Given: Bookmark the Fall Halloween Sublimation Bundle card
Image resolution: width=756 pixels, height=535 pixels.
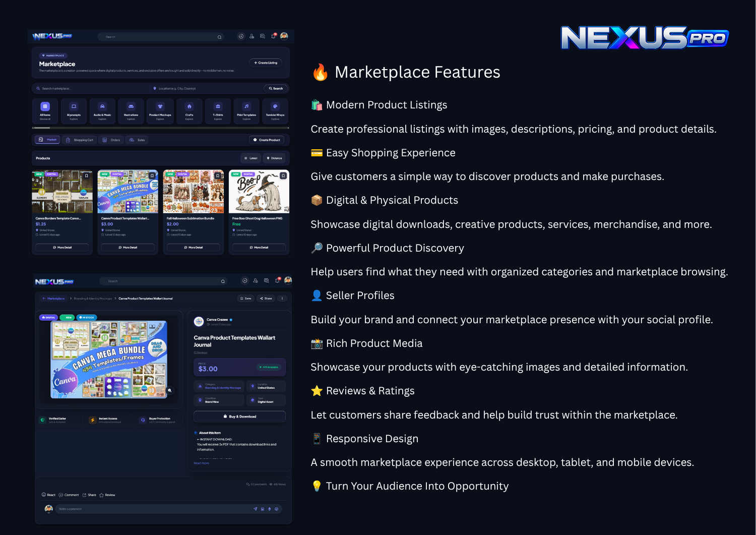Looking at the screenshot, I should [218, 176].
